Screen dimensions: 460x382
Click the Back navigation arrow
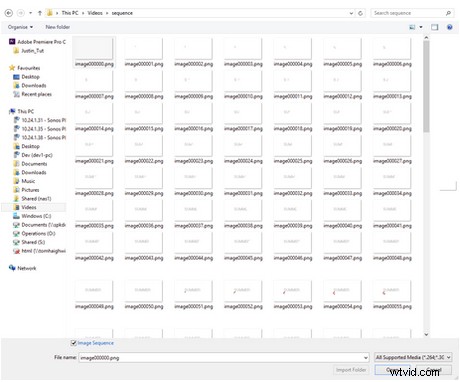click(9, 13)
